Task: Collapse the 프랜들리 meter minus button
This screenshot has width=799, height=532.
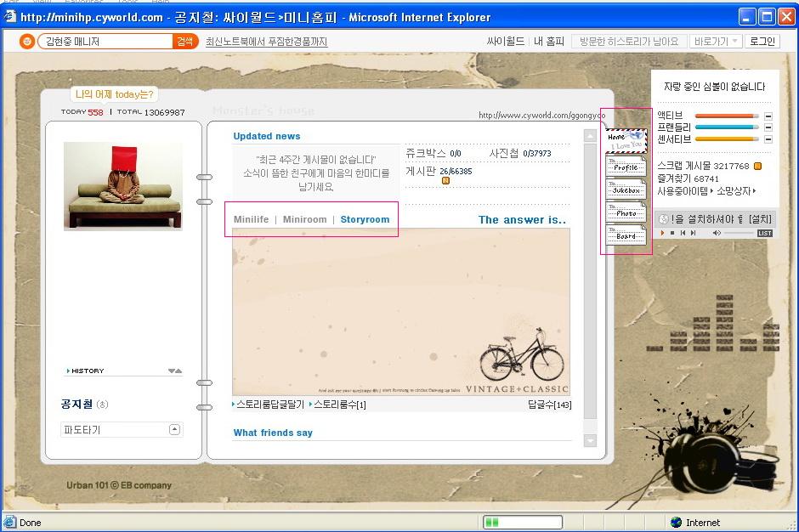Action: click(768, 127)
